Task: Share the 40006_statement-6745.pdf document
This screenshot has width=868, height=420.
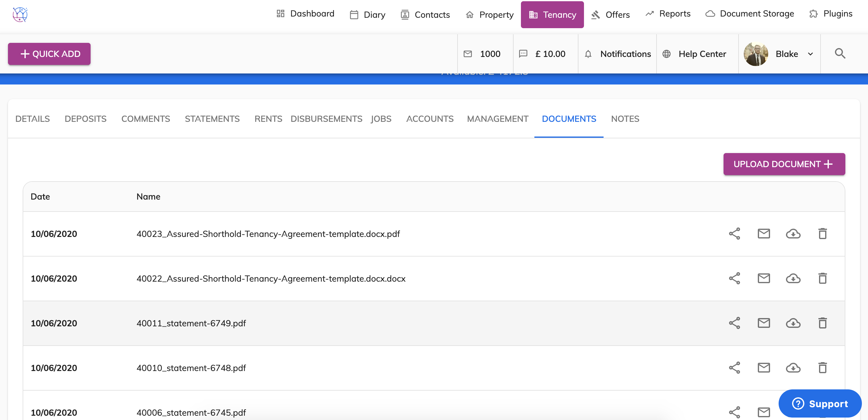Action: (734, 412)
